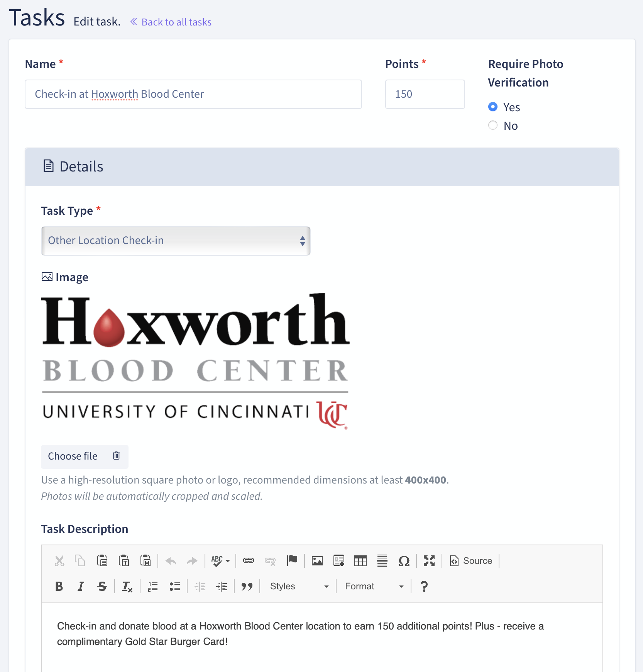Decrease indent in editor

click(200, 586)
